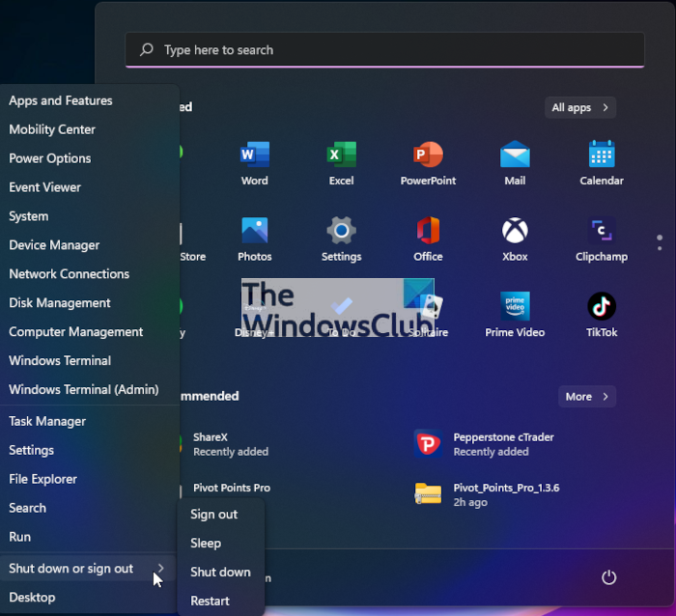Choose Sign out from the submenu
This screenshot has width=676, height=616.
[x=221, y=515]
